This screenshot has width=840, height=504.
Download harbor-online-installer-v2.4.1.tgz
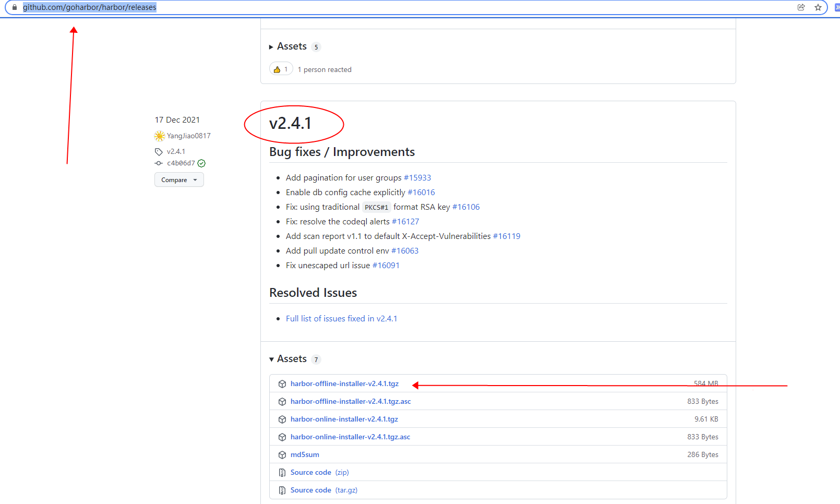click(x=344, y=419)
